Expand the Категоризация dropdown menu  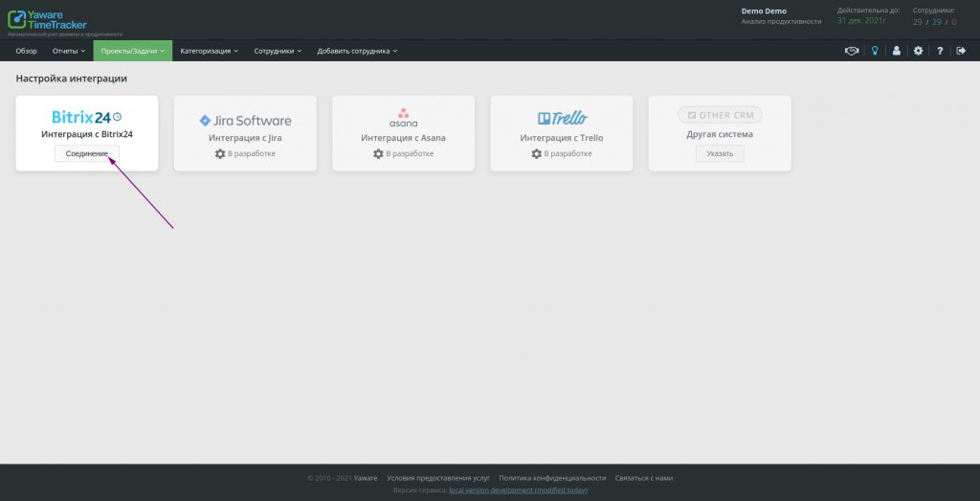pyautogui.click(x=210, y=51)
